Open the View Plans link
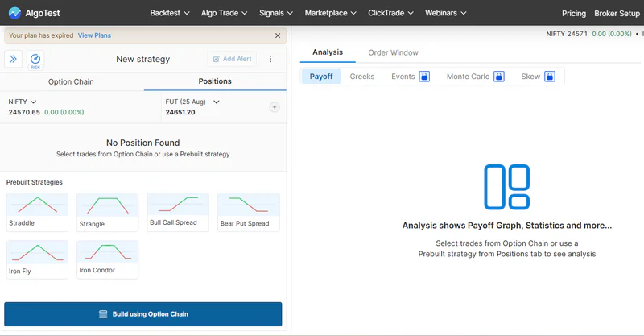This screenshot has height=336, width=644. click(94, 35)
